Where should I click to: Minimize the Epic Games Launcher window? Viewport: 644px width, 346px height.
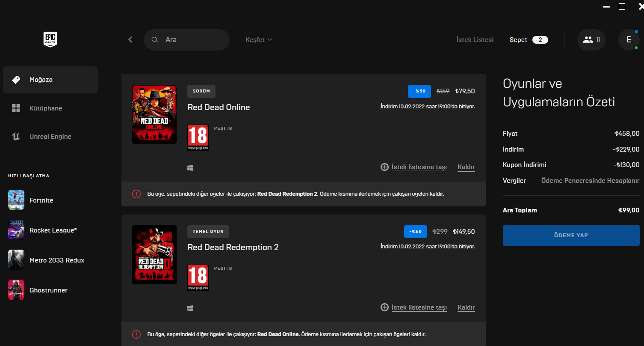(606, 6)
